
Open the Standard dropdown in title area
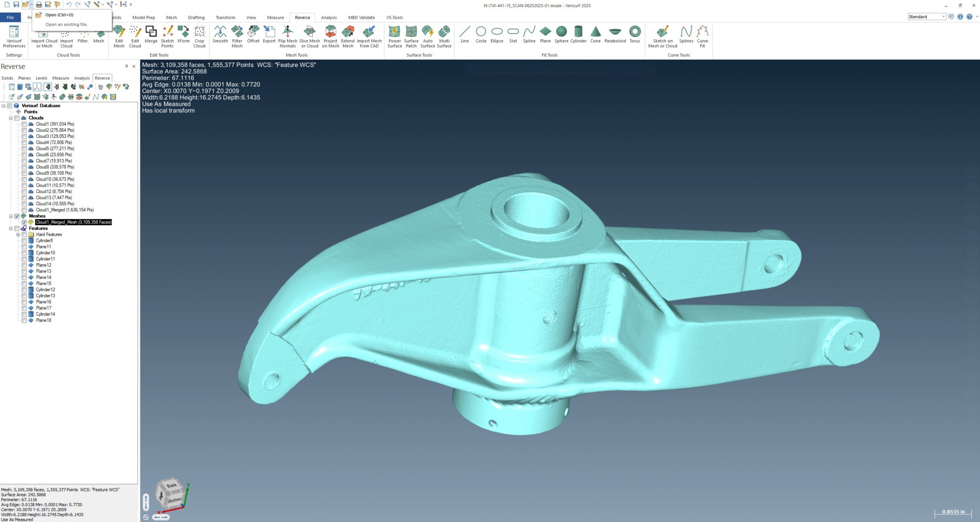click(943, 17)
